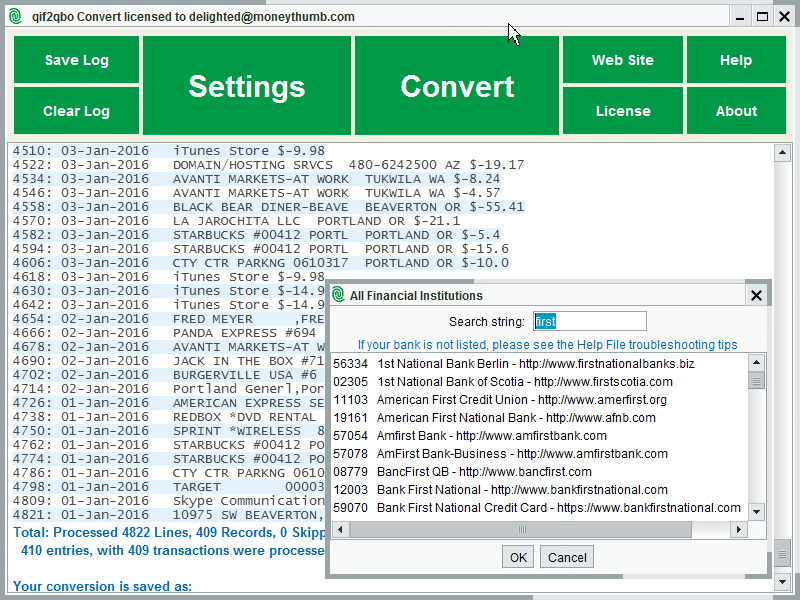Click the bank list vertical scrollbar thumb
This screenshot has height=600, width=800.
[x=756, y=381]
